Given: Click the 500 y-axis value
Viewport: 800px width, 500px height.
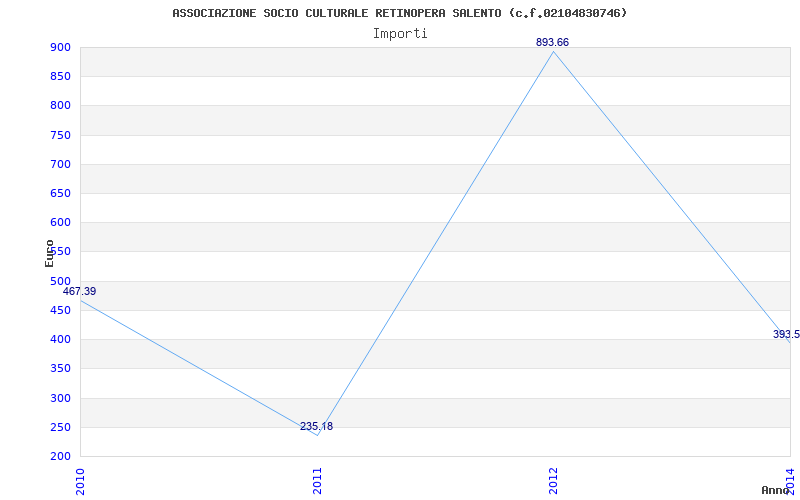Looking at the screenshot, I should click(60, 281).
